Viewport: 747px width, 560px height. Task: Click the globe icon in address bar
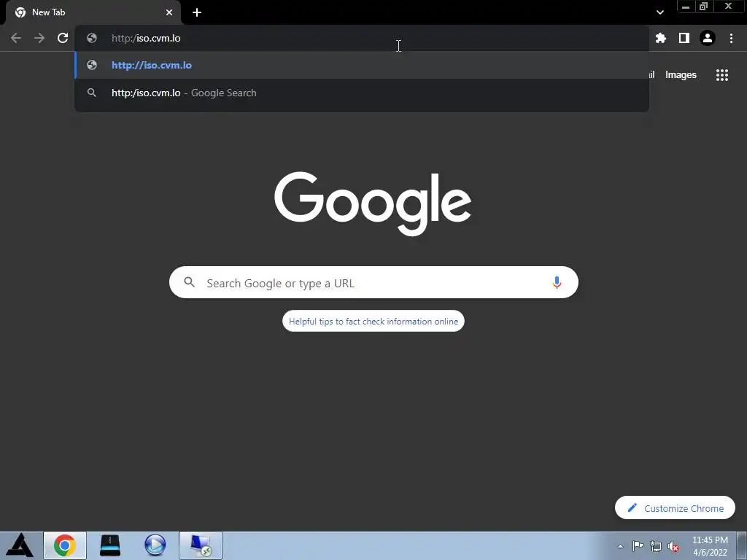pyautogui.click(x=92, y=38)
